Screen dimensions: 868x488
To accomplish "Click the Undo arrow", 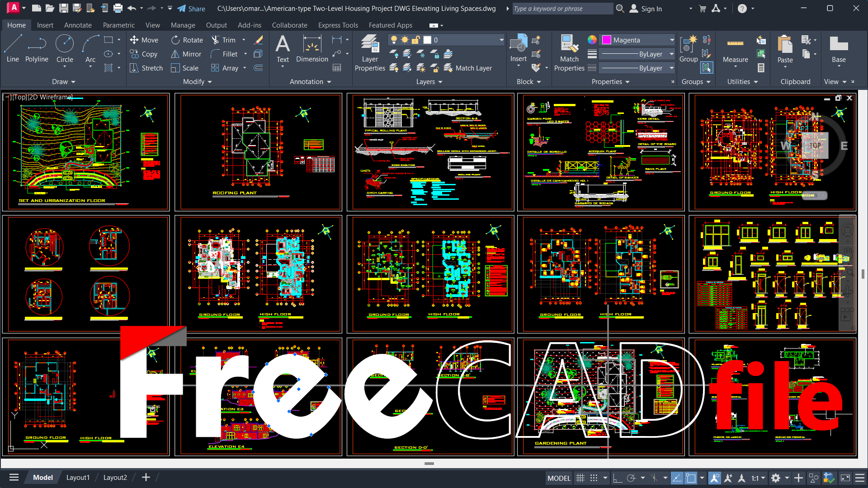I will 132,8.
